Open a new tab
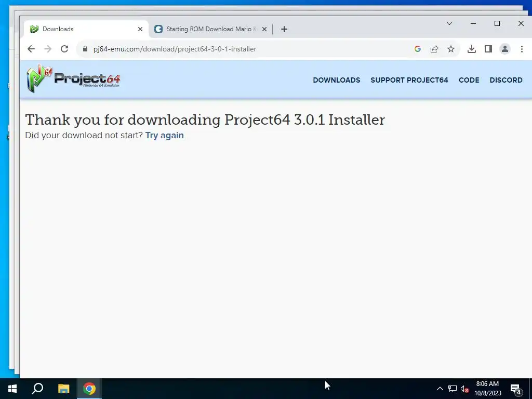532x399 pixels. (284, 29)
